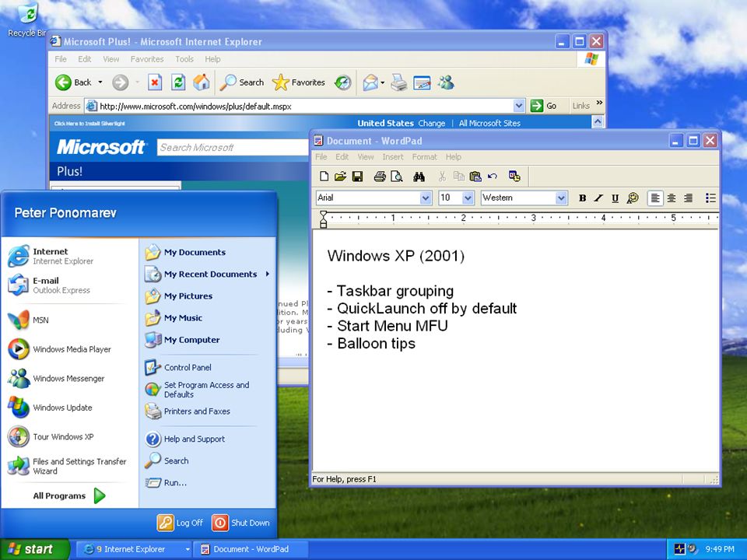Click All Microsoft Sites link

pyautogui.click(x=489, y=124)
